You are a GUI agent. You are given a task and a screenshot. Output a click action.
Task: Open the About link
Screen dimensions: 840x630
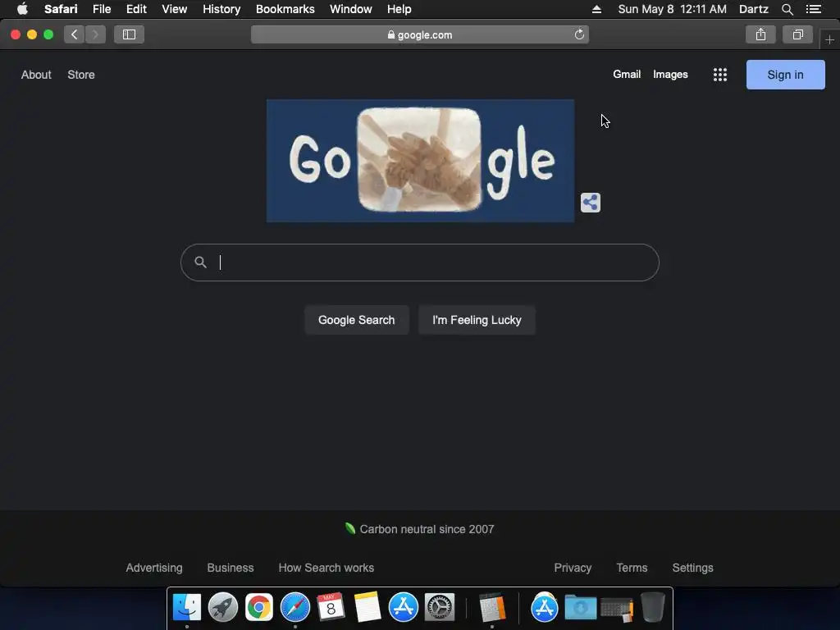click(36, 75)
